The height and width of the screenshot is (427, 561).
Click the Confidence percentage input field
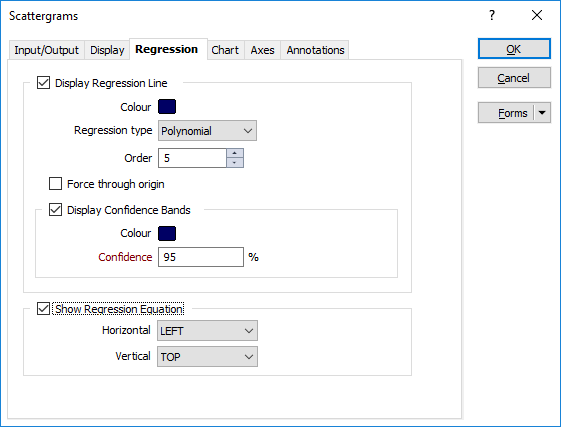201,257
